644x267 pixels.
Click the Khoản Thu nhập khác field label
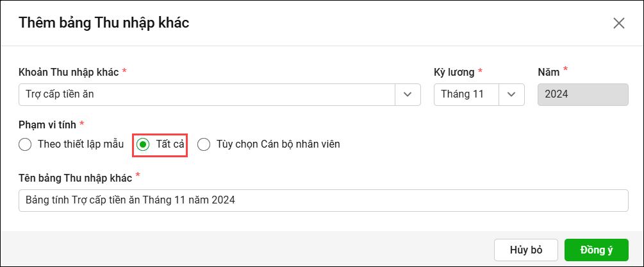coord(69,73)
